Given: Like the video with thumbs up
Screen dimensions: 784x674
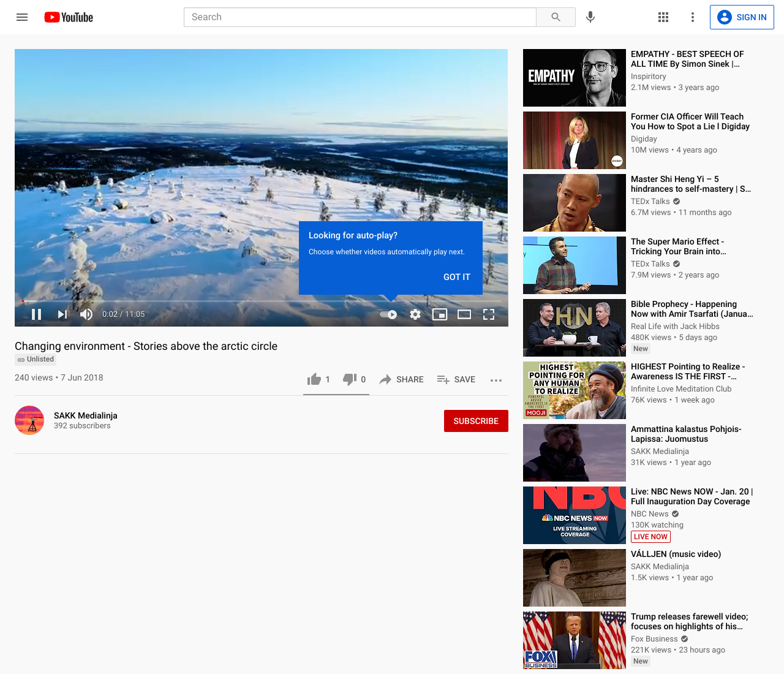Looking at the screenshot, I should pyautogui.click(x=315, y=379).
